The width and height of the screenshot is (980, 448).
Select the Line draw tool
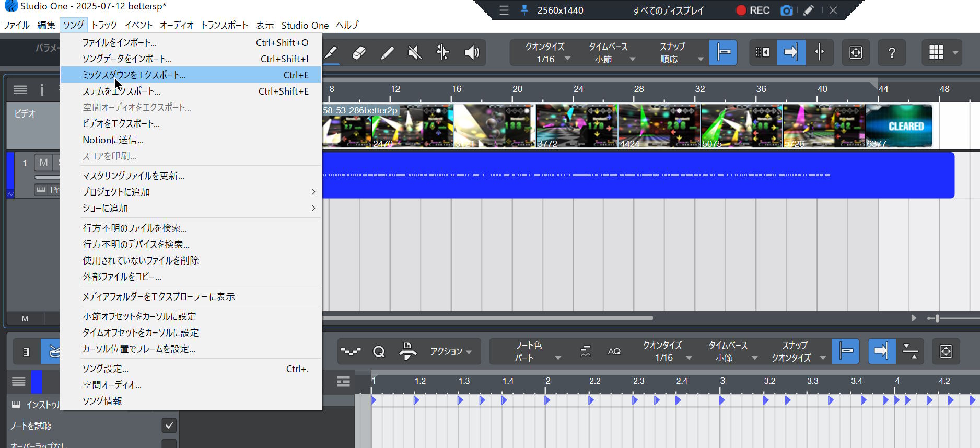tap(387, 52)
